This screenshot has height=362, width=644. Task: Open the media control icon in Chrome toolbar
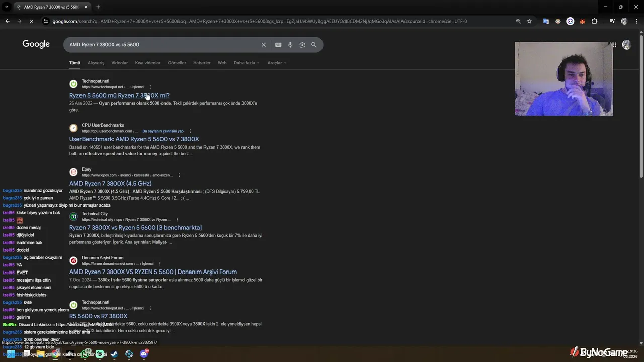pos(612,21)
